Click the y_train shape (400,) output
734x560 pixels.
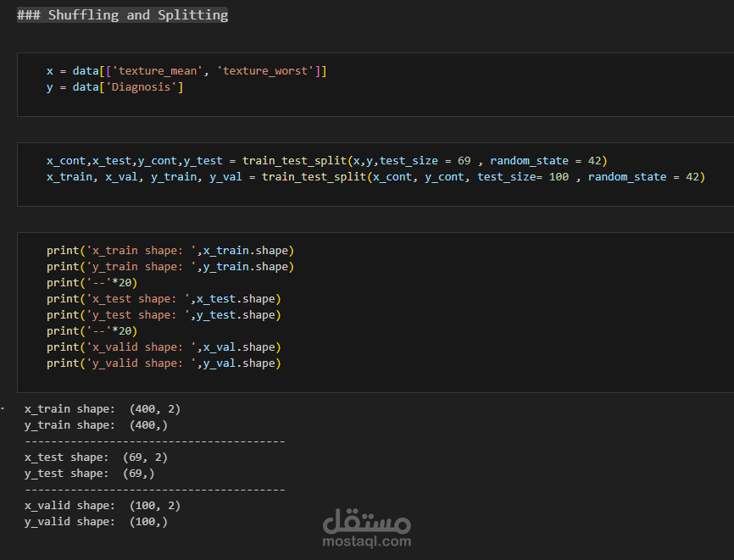point(96,424)
